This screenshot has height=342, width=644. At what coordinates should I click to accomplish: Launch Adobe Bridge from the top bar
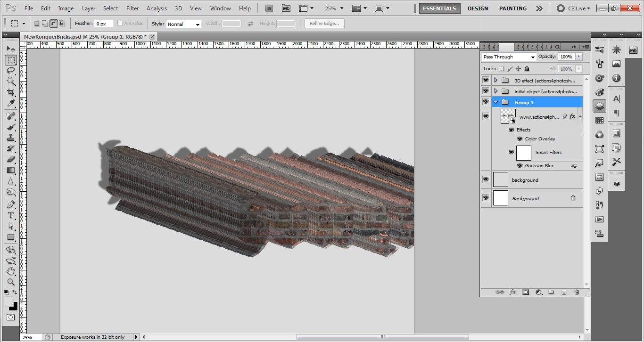pyautogui.click(x=269, y=8)
